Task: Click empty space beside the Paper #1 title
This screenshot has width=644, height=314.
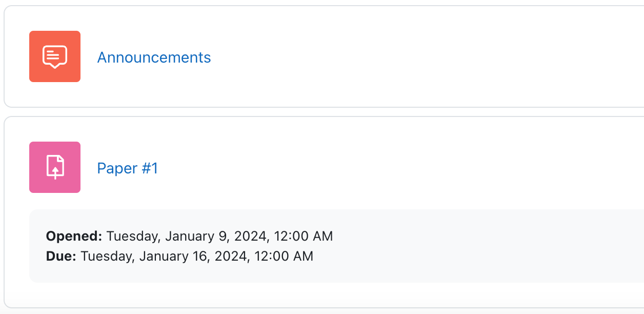Action: point(400,167)
